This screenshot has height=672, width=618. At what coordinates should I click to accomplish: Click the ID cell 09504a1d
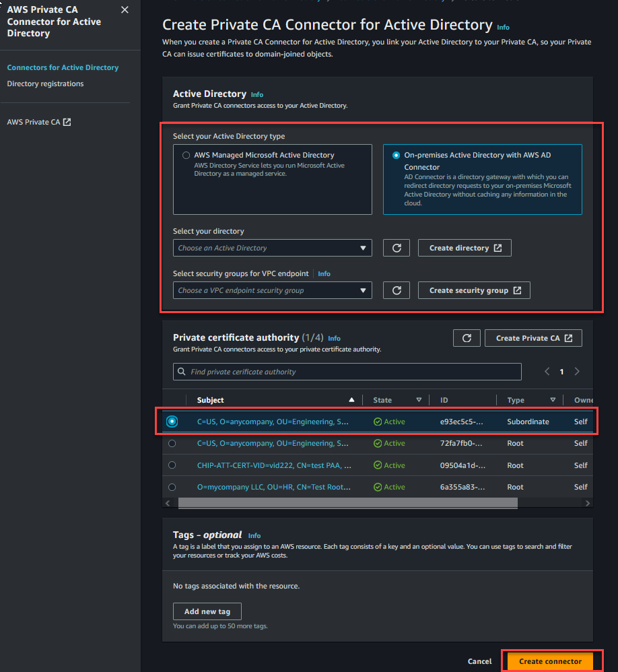(462, 465)
